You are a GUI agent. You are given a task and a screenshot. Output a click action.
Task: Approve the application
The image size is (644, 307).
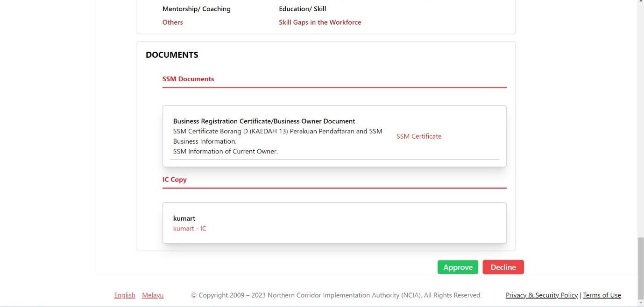[x=458, y=267]
